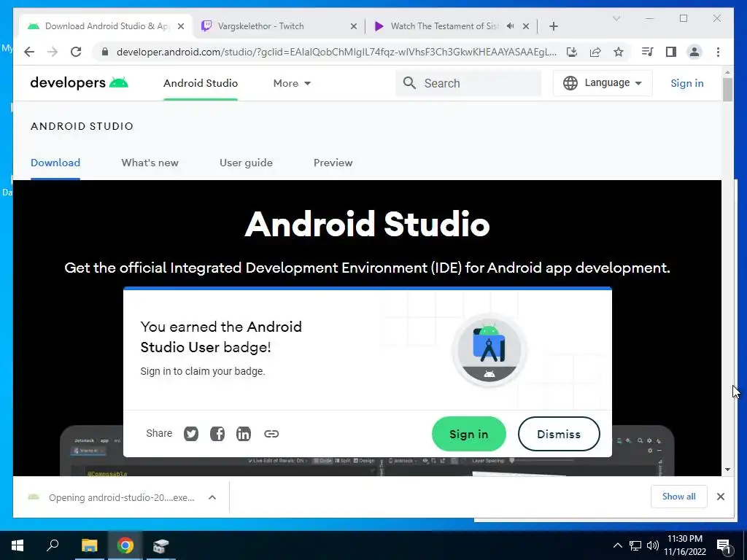
Task: Share badge on LinkedIn icon
Action: pyautogui.click(x=244, y=434)
